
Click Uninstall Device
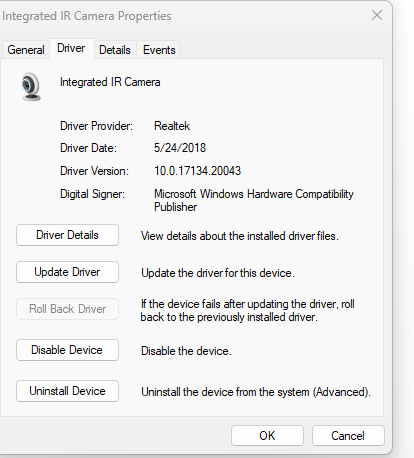click(x=67, y=391)
